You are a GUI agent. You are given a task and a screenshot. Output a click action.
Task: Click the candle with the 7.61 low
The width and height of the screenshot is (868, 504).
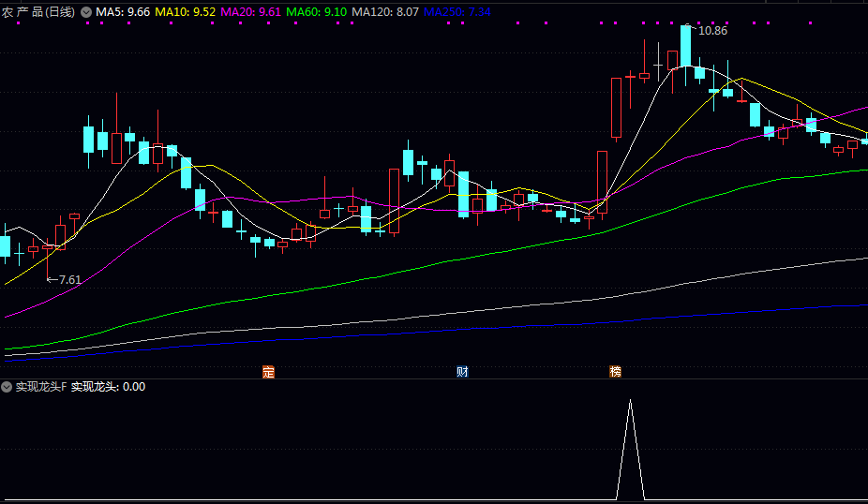(48, 251)
